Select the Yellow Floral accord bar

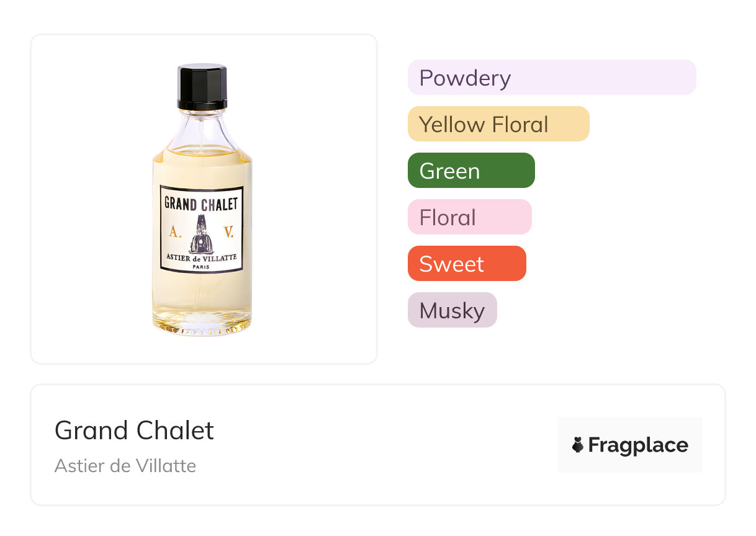point(498,124)
